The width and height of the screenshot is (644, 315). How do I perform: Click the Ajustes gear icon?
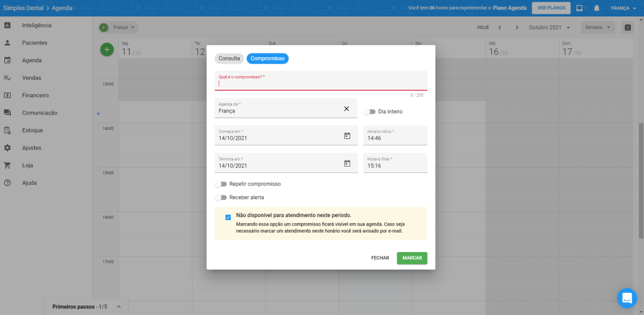[8, 148]
